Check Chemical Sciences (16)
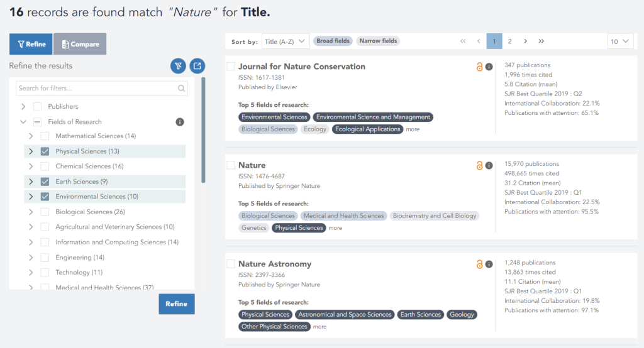Screen dimensions: 644x348 click(45, 166)
